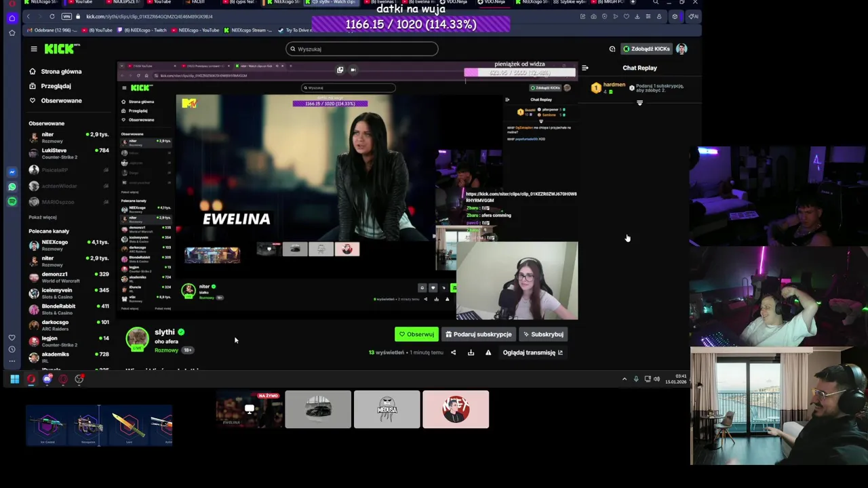Share the clip via share icon

453,352
